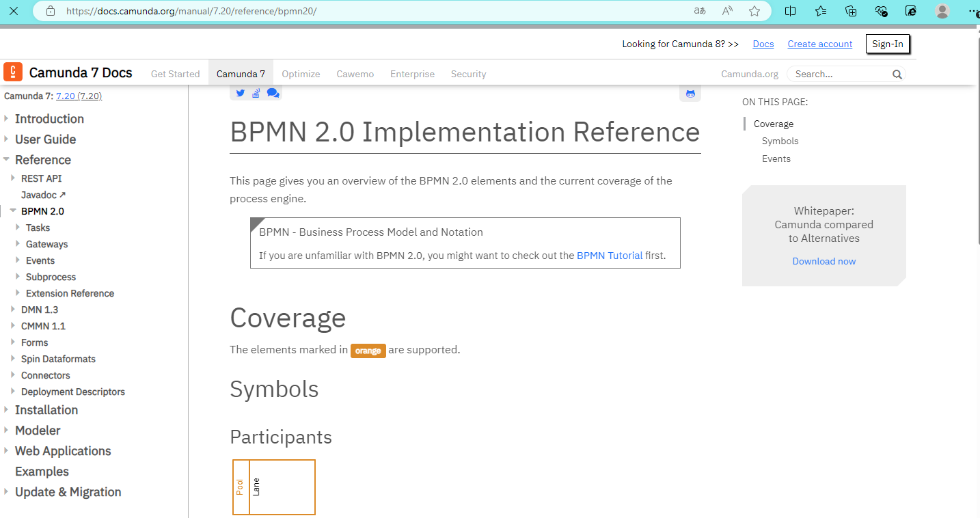Screen dimensions: 980x518
Task: Open the Camunda.org link
Action: pos(750,74)
